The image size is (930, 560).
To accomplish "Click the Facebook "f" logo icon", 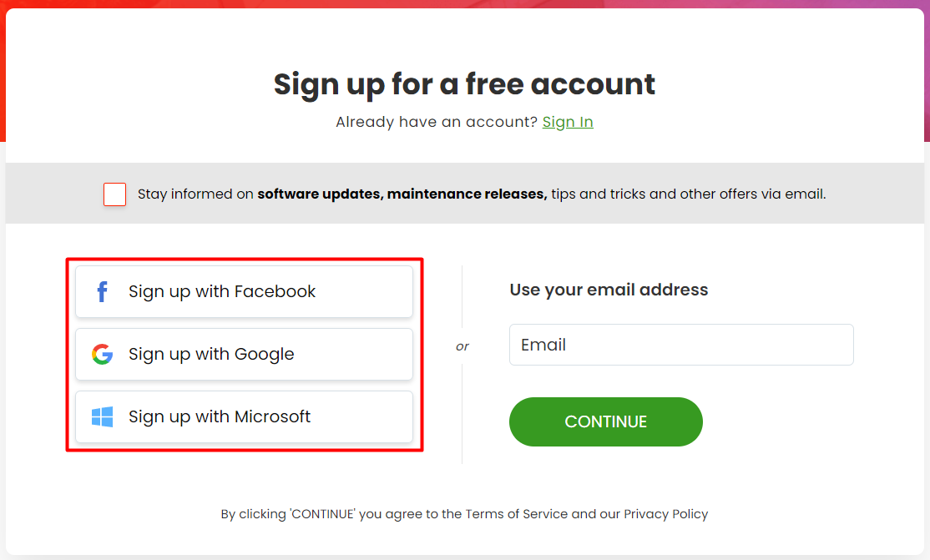I will click(x=102, y=291).
